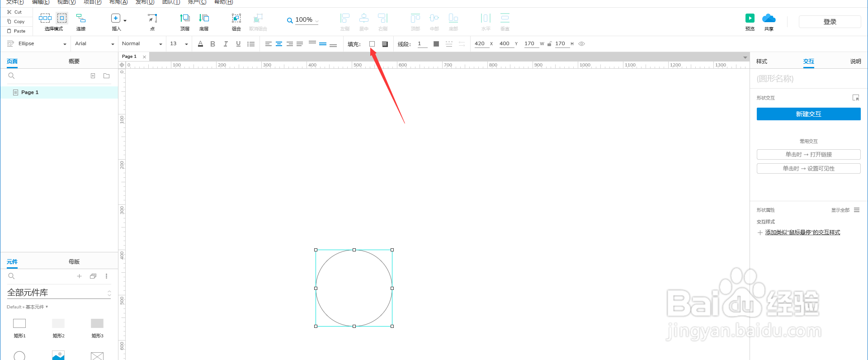This screenshot has width=868, height=360.
Task: Toggle underline formatting
Action: click(x=238, y=44)
